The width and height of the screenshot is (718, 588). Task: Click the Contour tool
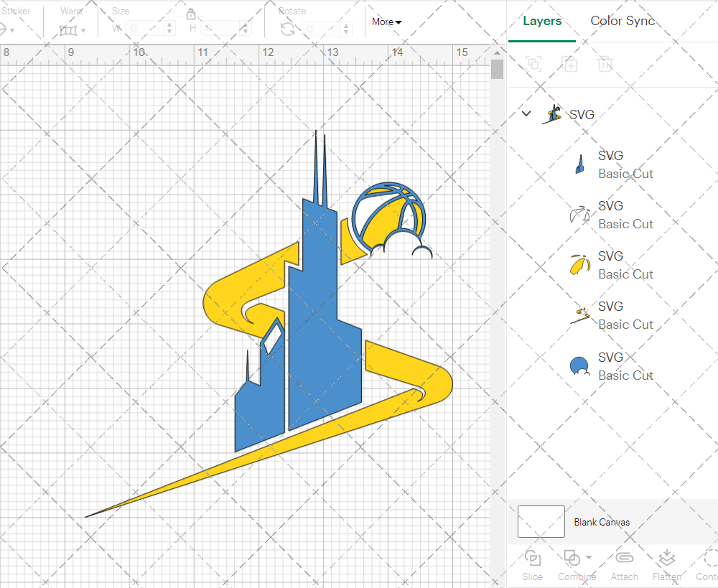pyautogui.click(x=707, y=564)
